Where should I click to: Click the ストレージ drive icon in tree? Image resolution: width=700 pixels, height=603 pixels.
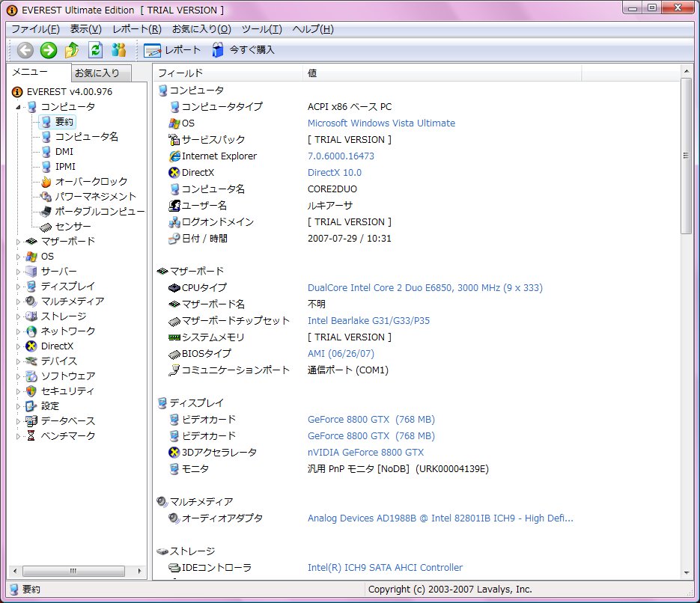point(31,316)
